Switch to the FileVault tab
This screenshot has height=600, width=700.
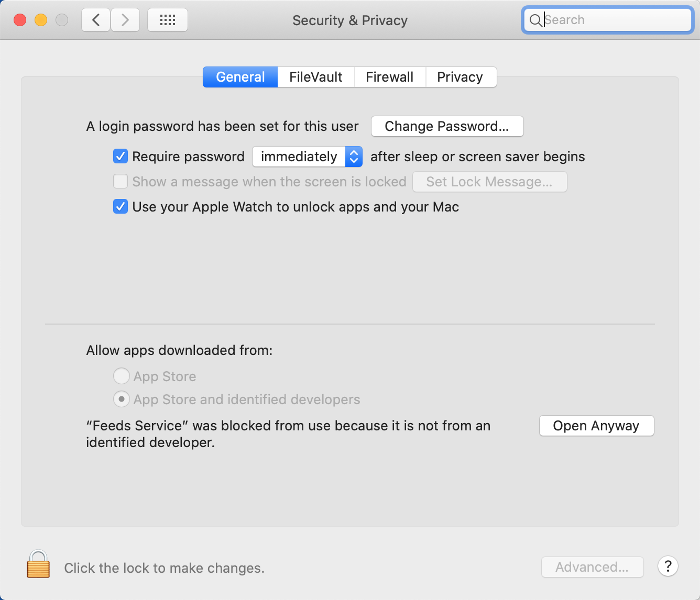[x=316, y=77]
